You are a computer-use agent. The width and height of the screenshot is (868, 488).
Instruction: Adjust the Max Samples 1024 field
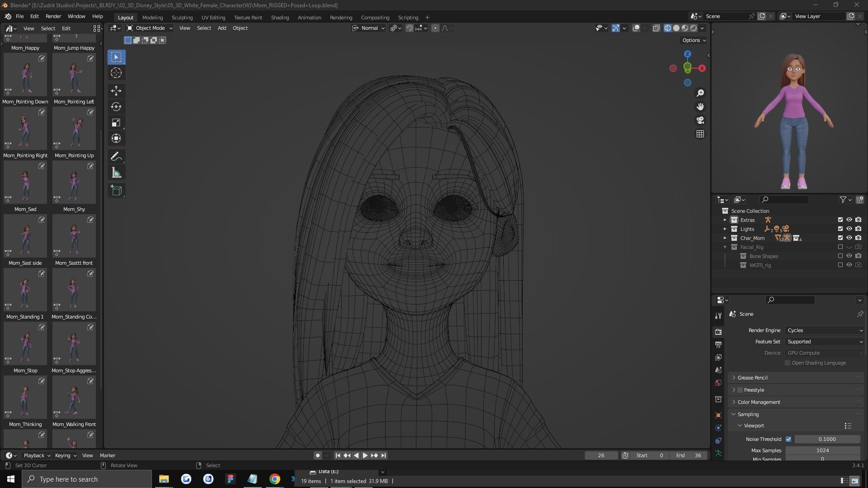tap(822, 450)
